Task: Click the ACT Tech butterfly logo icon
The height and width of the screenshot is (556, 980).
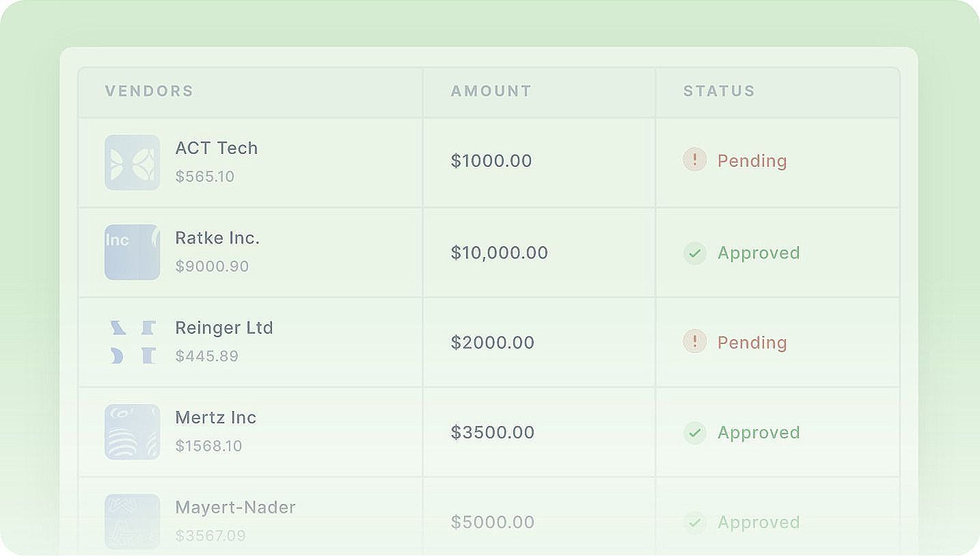Action: 132,162
